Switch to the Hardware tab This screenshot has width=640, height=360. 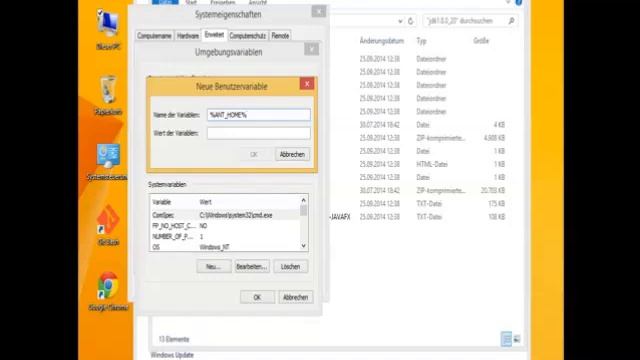[188, 36]
